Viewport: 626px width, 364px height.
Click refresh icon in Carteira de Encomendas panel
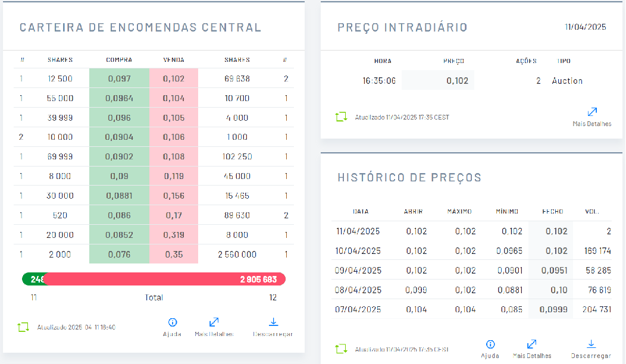23,327
